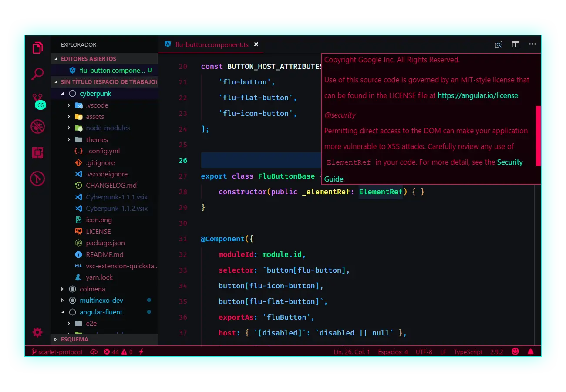Click the Manage gear icon

point(37,332)
